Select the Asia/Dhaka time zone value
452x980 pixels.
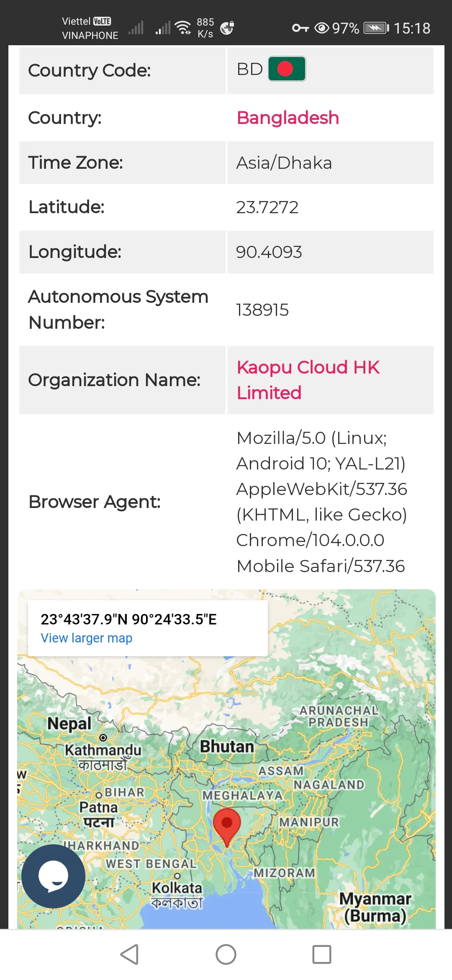click(x=284, y=162)
